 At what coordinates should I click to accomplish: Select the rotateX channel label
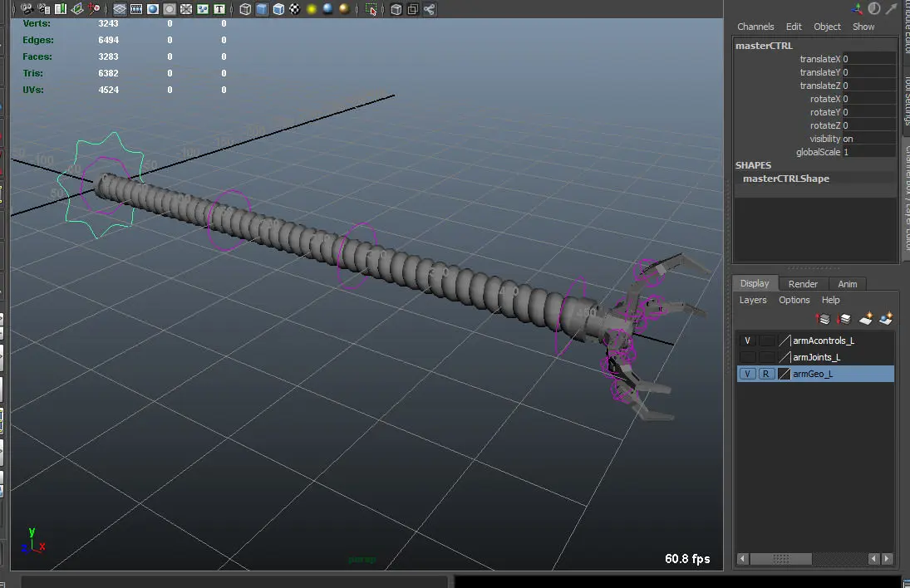[x=824, y=99]
